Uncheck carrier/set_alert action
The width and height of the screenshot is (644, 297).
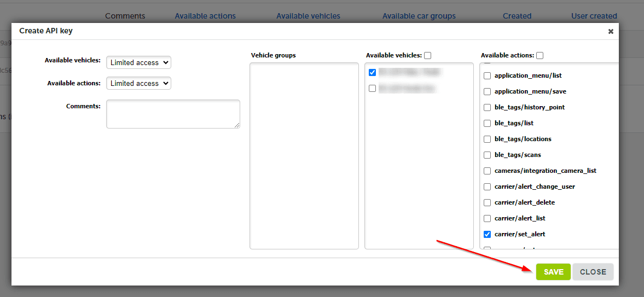click(488, 235)
